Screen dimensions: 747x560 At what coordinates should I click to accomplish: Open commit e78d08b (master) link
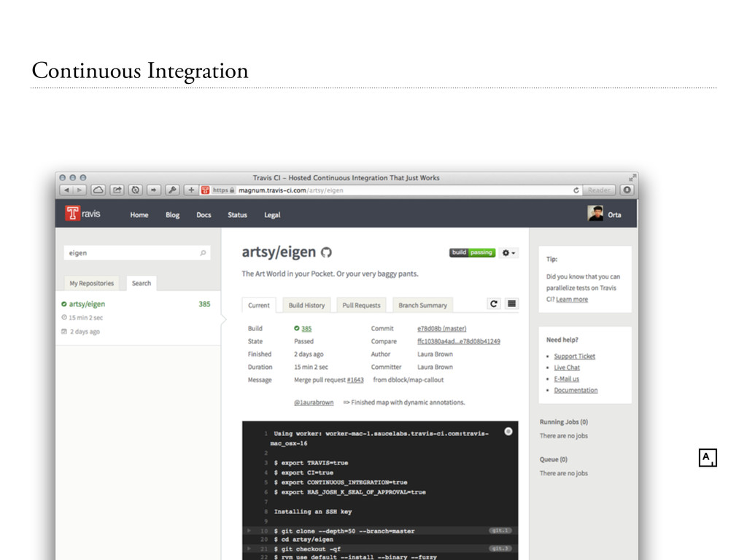pos(441,329)
